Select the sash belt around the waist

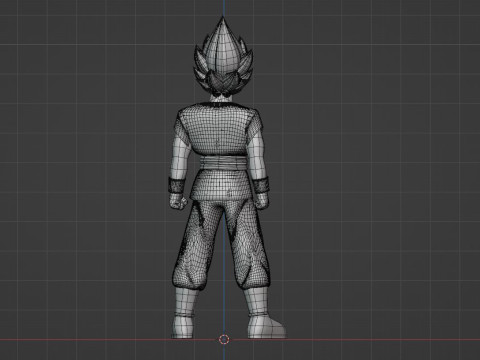click(x=223, y=164)
